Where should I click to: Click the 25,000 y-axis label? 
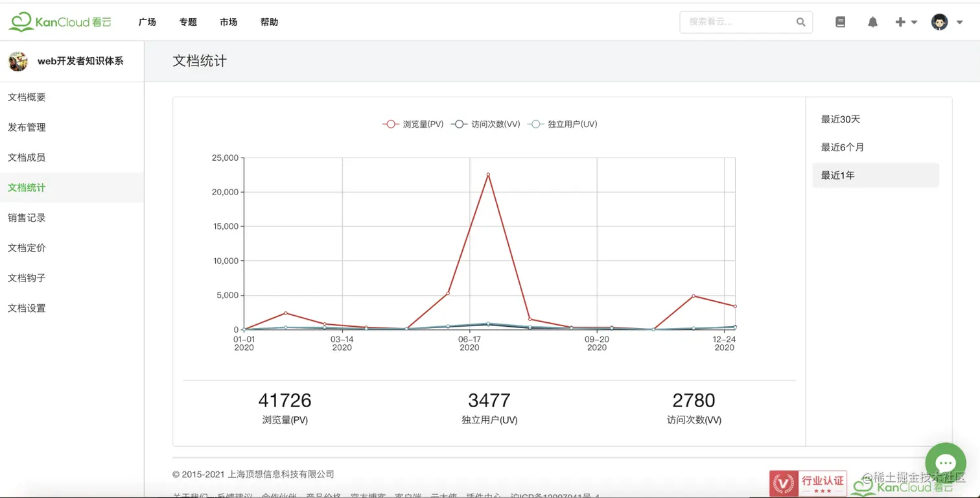tap(225, 158)
